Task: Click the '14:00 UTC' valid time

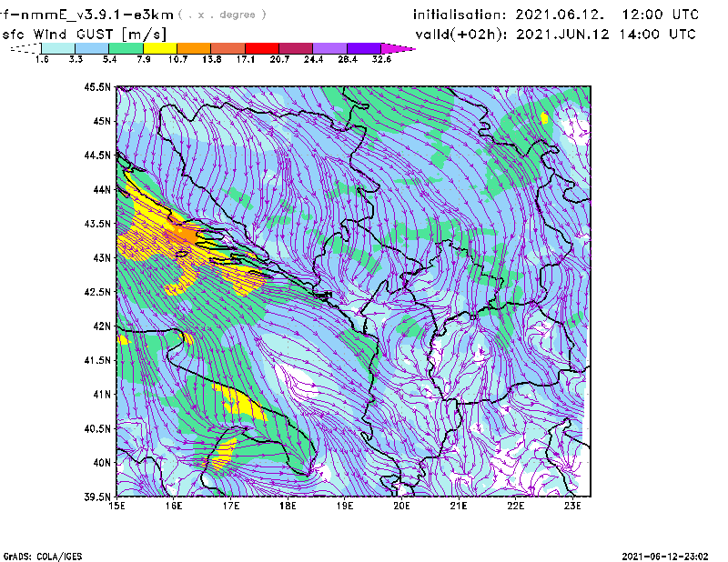Action: coord(657,35)
